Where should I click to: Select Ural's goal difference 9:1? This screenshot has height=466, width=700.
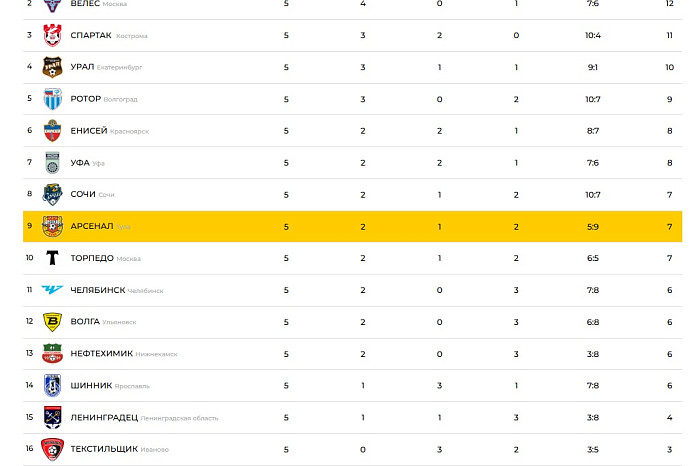[x=593, y=67]
